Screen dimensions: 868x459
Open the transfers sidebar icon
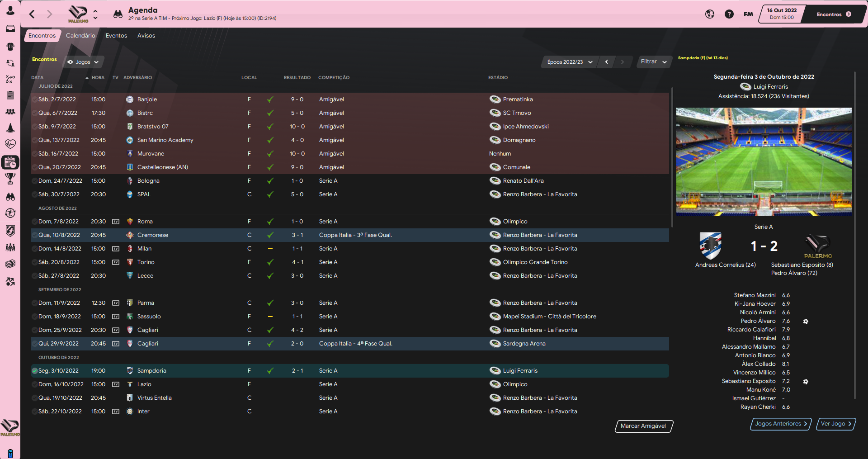tap(10, 213)
